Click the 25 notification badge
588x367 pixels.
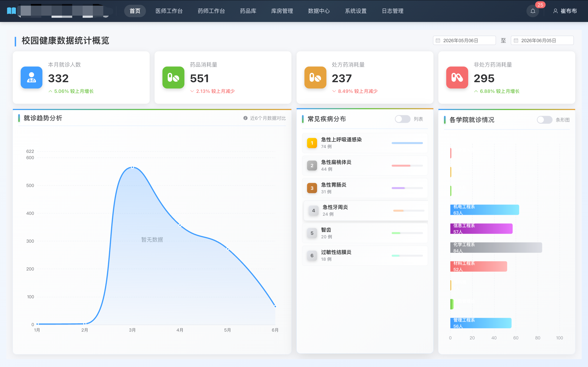tap(540, 5)
